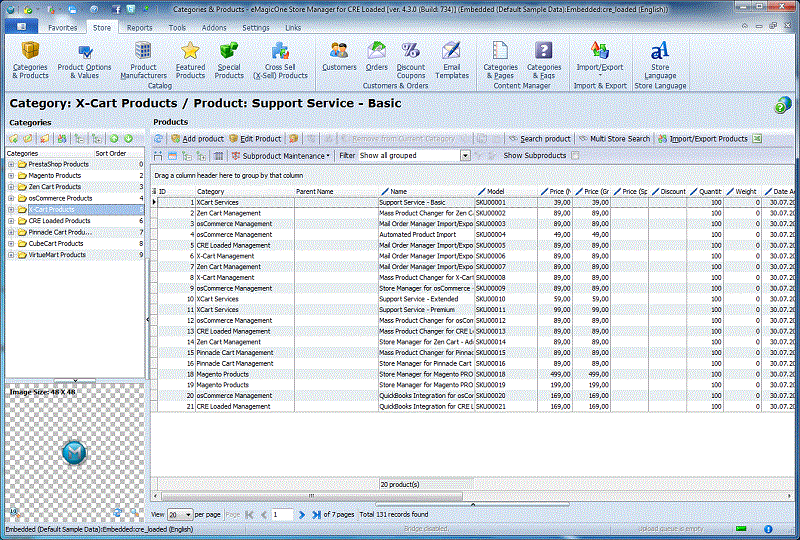Viewport: 800px width, 540px height.
Task: Click the category image thumbnail
Action: coord(74,453)
